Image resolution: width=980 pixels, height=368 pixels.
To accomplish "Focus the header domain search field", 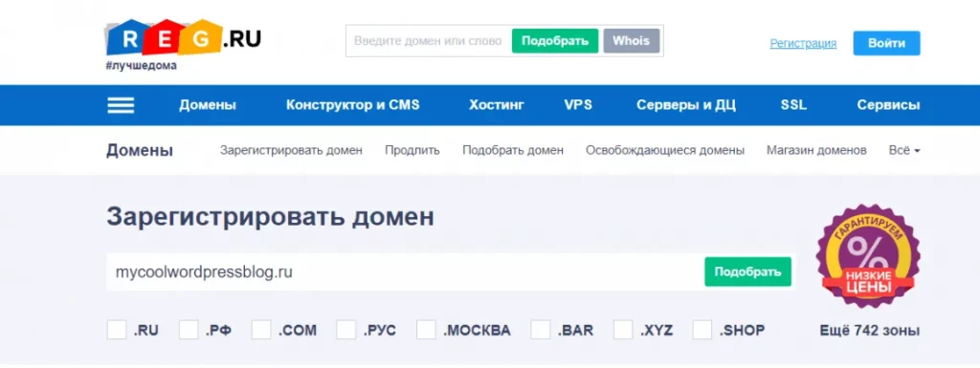I will coord(428,41).
